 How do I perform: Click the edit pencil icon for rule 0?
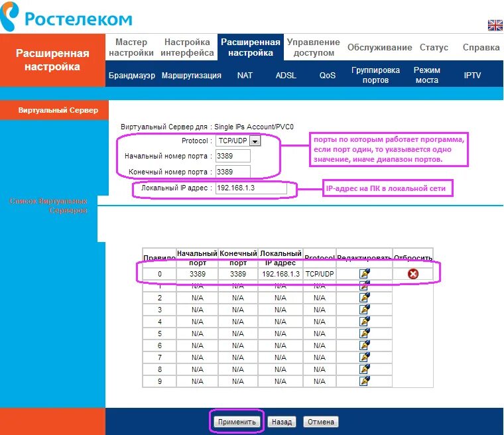[365, 274]
